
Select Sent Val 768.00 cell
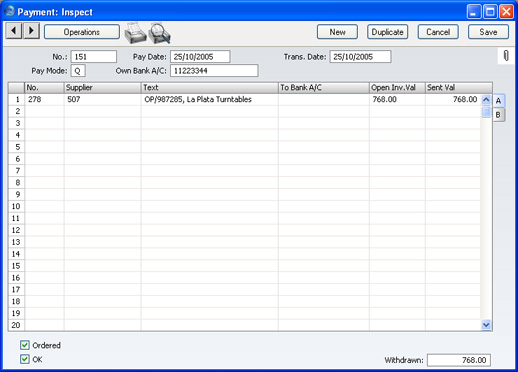pos(453,99)
